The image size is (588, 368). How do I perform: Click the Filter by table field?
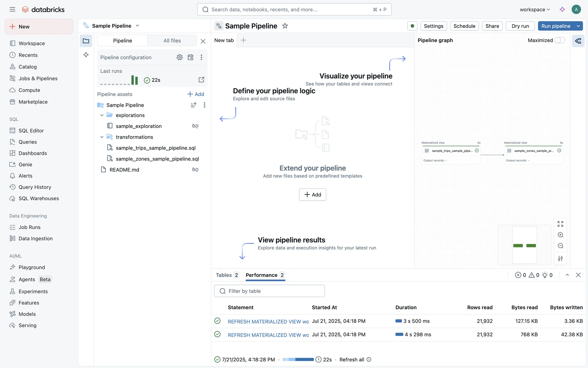[x=269, y=291]
